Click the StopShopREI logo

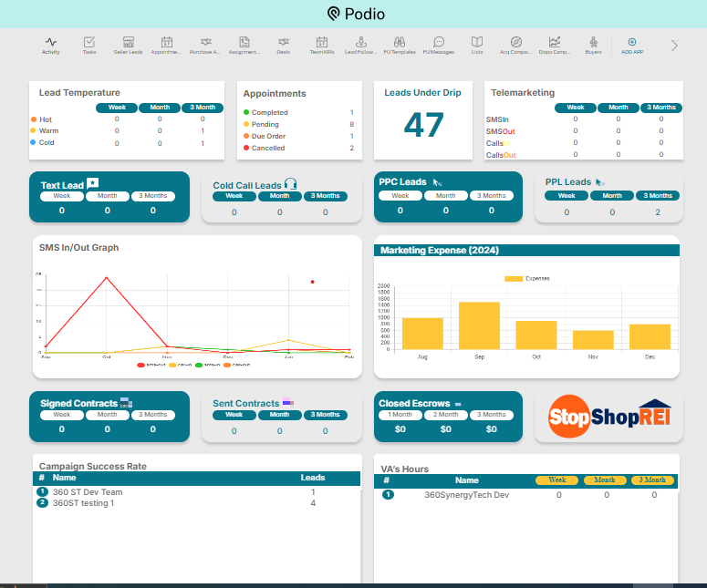tap(608, 417)
